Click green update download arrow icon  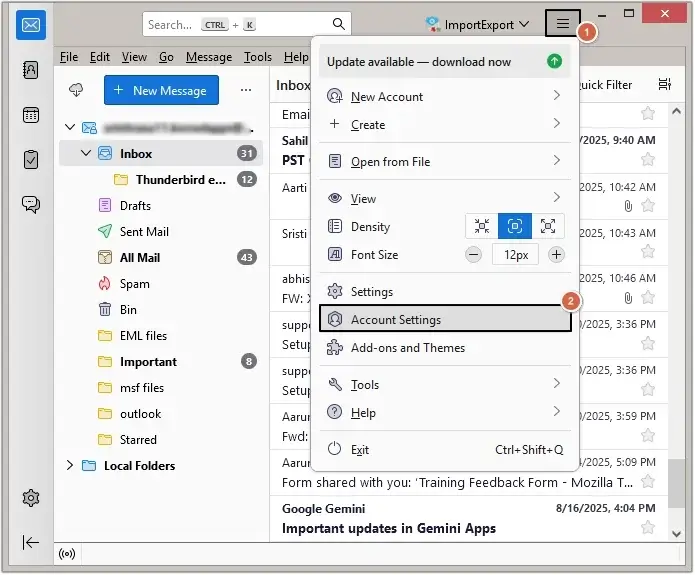point(554,61)
